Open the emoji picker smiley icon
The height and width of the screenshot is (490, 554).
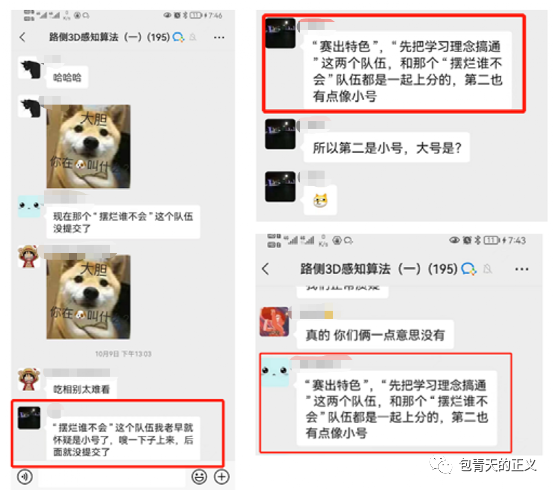click(x=199, y=477)
